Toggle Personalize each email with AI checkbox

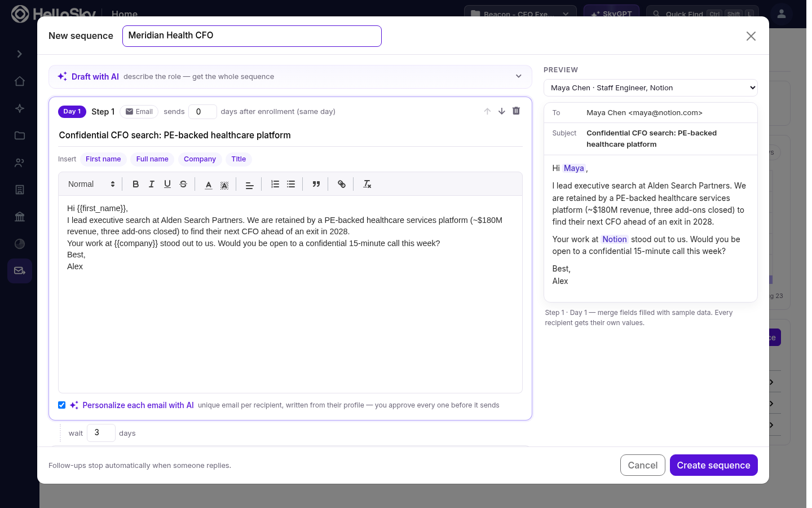[x=62, y=405]
